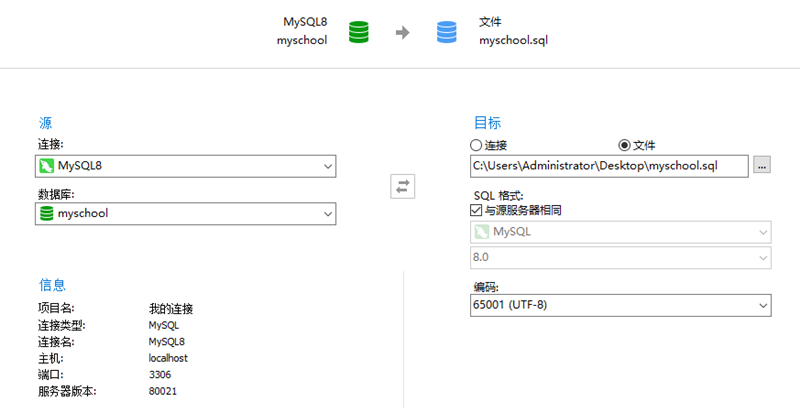The image size is (800, 412).
Task: Click the blue target file database icon
Action: [446, 32]
